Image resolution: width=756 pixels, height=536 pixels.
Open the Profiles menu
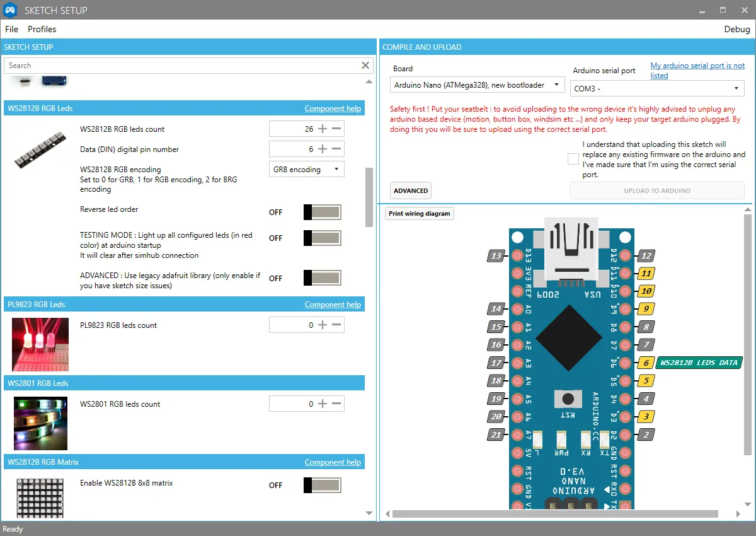42,29
